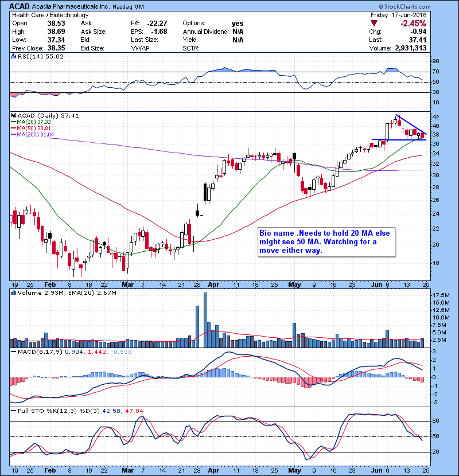The image size is (459, 476).
Task: Click the Chg value -0.94
Action: point(418,32)
